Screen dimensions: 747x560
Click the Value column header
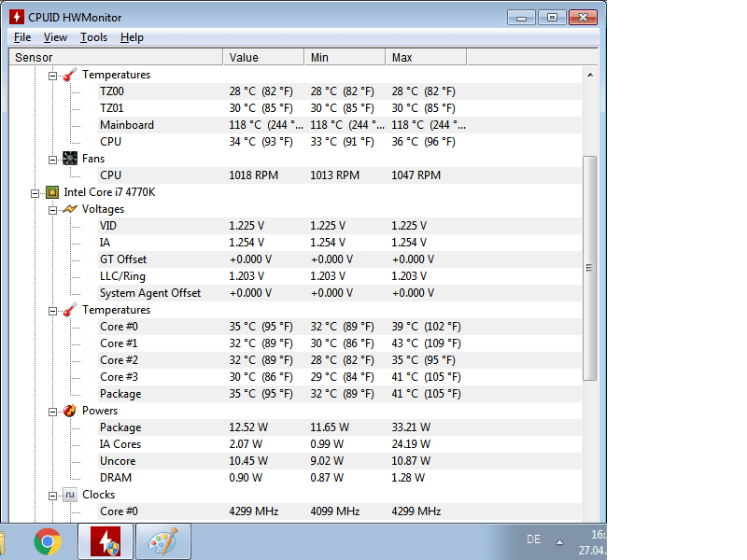[263, 58]
